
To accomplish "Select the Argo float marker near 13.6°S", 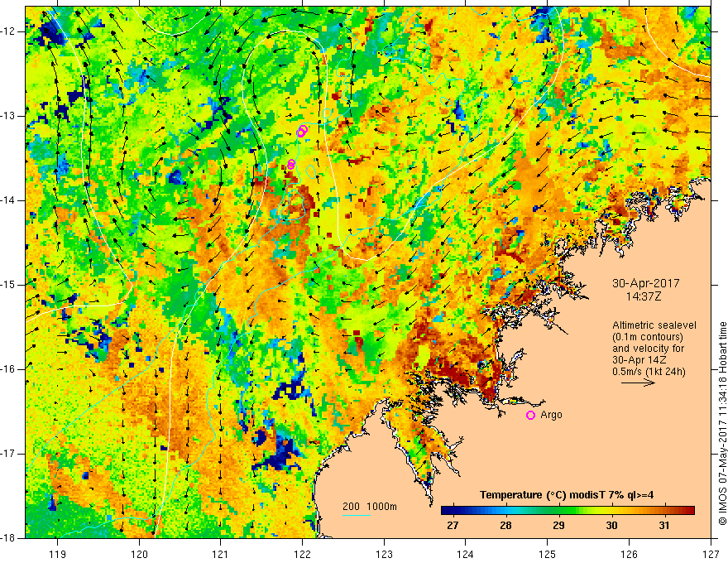I will coord(291,164).
